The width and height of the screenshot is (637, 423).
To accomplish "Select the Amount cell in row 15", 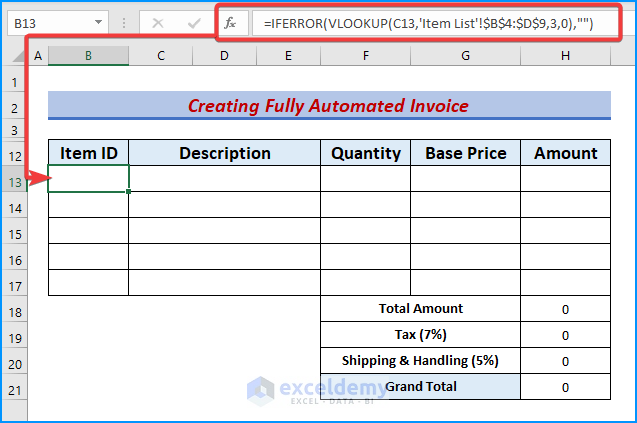I will coord(566,230).
